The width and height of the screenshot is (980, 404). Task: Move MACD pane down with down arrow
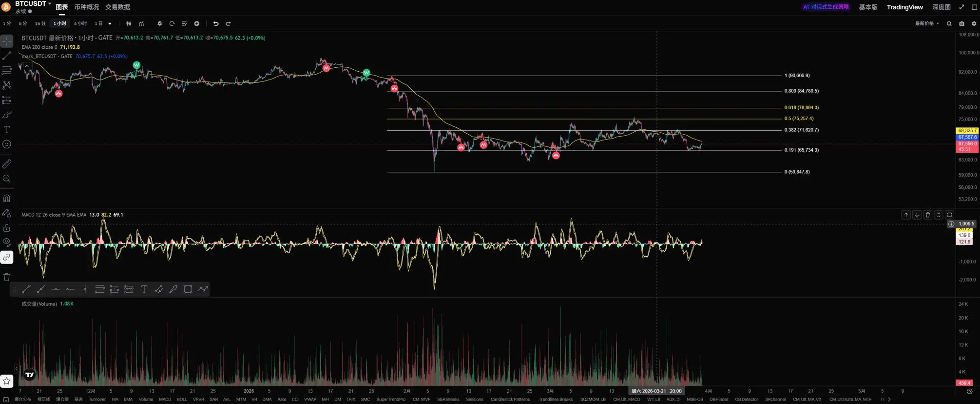click(x=917, y=215)
